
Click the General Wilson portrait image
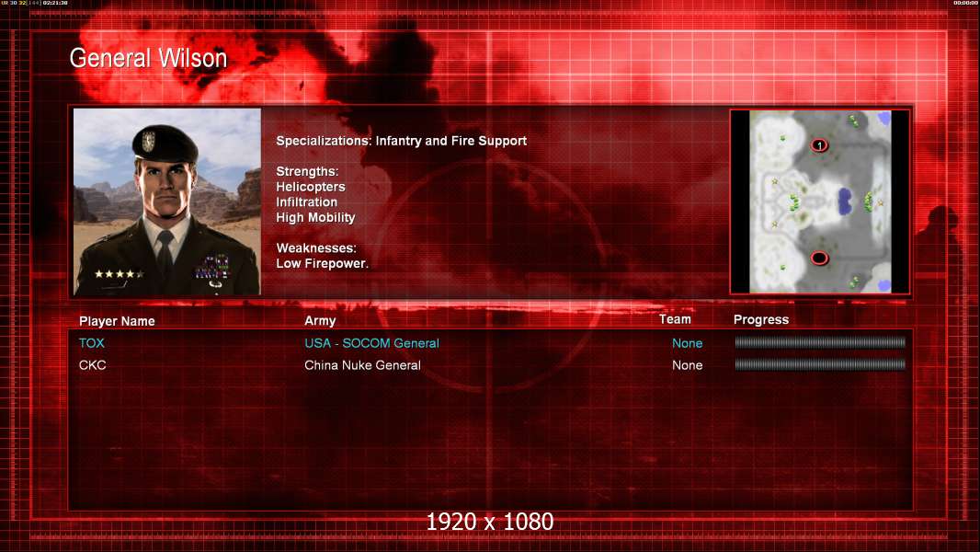point(167,201)
